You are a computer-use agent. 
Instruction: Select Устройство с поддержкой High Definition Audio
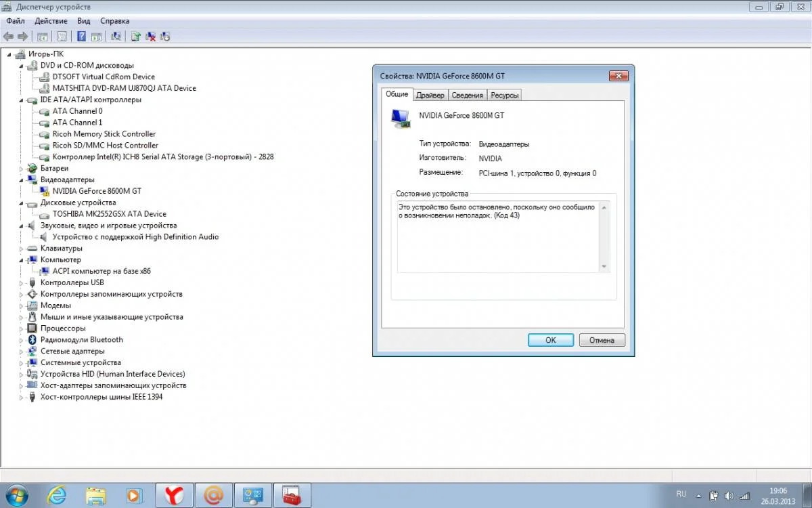[135, 237]
